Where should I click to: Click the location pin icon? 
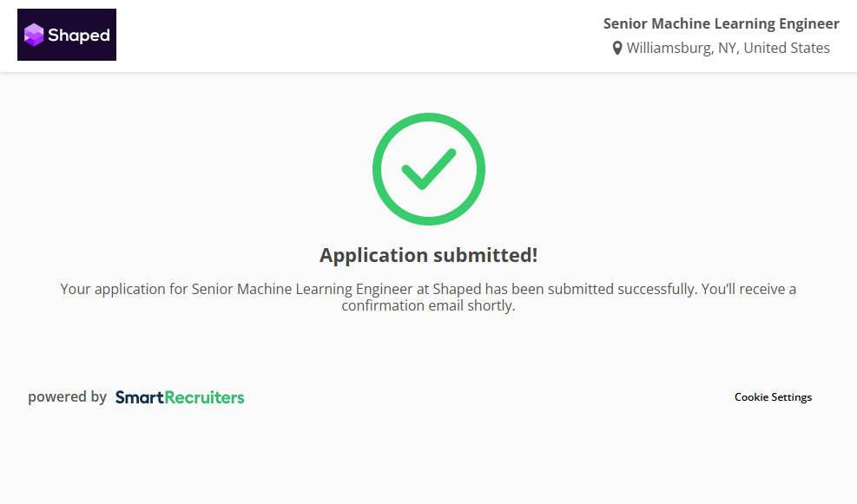(x=617, y=49)
